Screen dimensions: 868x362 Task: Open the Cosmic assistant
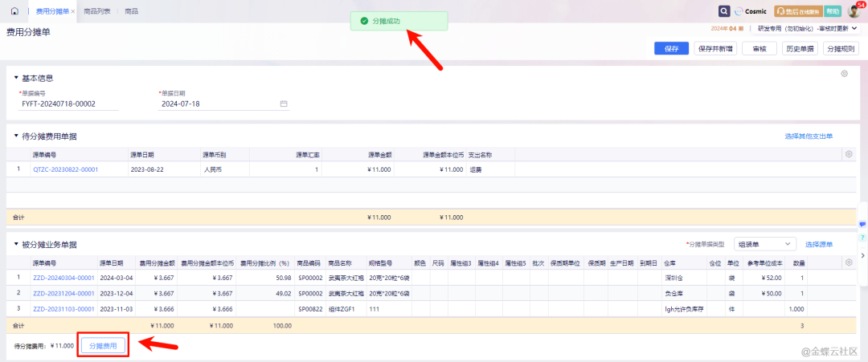pyautogui.click(x=749, y=11)
